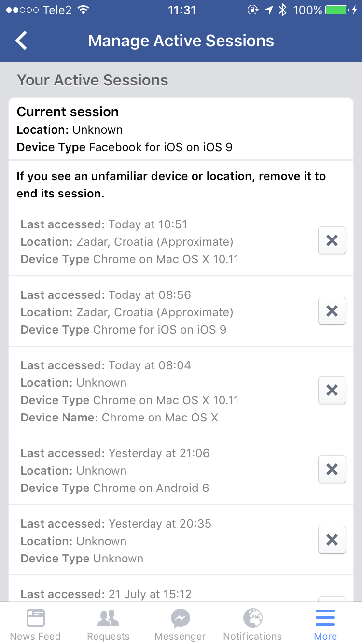Tap the Manage Active Sessions title
The width and height of the screenshot is (362, 644).
pos(181,41)
